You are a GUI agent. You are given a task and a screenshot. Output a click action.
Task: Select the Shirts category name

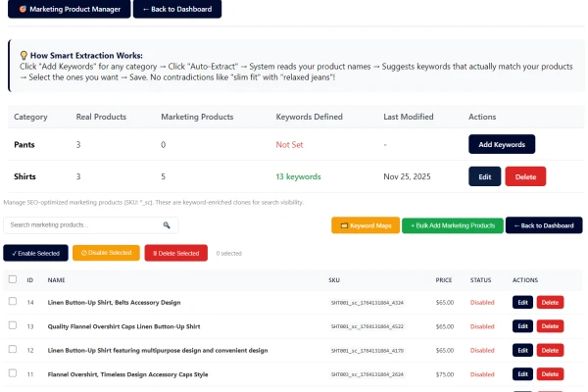(x=24, y=176)
